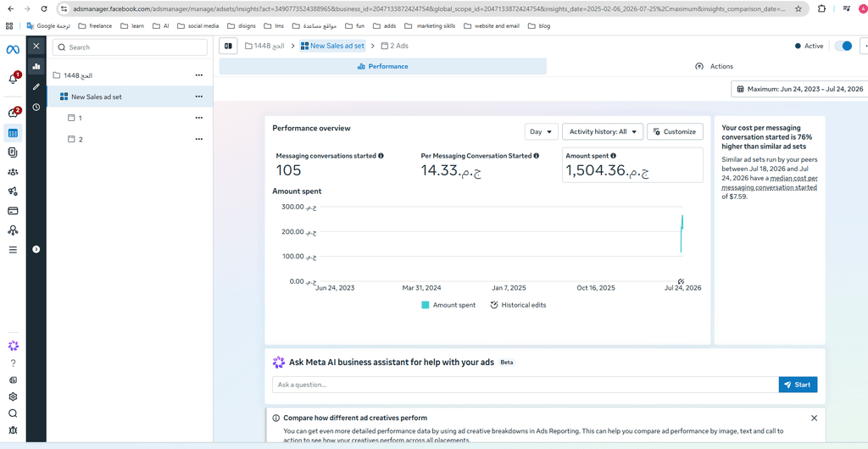The width and height of the screenshot is (868, 449).
Task: Focus the Ask a question input
Action: click(525, 385)
